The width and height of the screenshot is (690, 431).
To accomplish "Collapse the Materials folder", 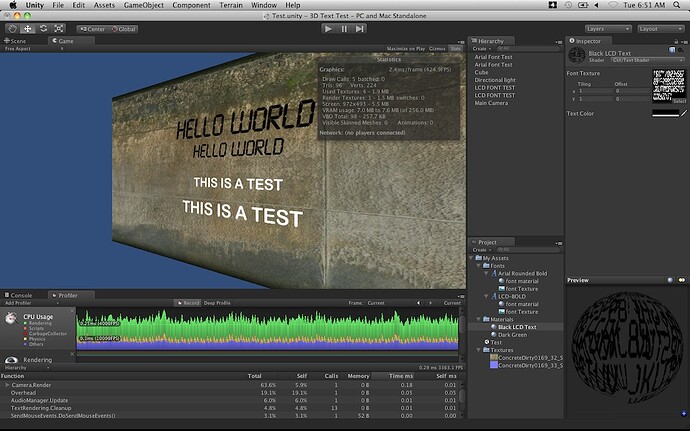I will coord(479,319).
